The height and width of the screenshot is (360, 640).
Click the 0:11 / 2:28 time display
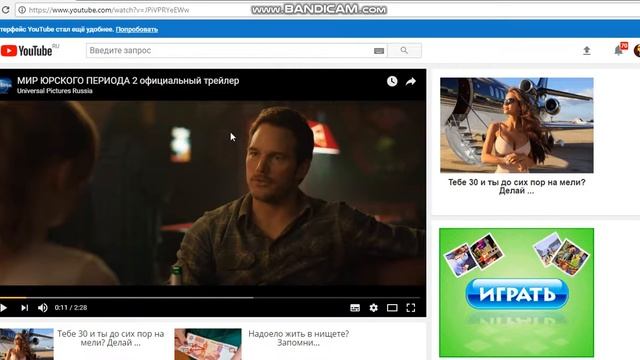click(x=71, y=308)
